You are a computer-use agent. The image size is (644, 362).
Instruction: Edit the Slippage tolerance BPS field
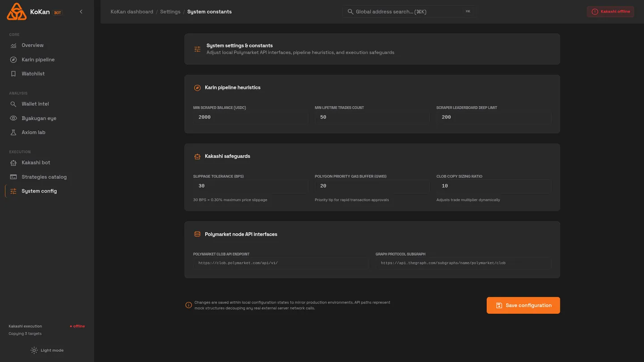pos(250,186)
